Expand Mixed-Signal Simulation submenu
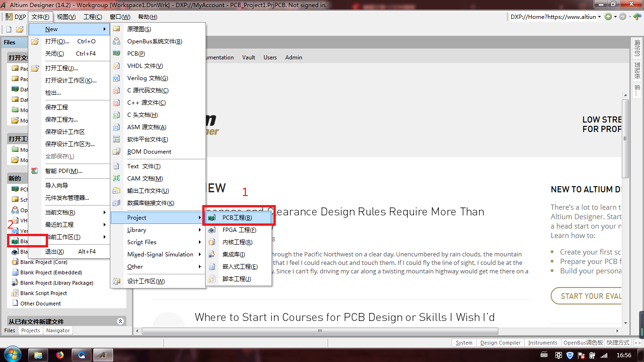644x362 pixels. click(x=158, y=255)
